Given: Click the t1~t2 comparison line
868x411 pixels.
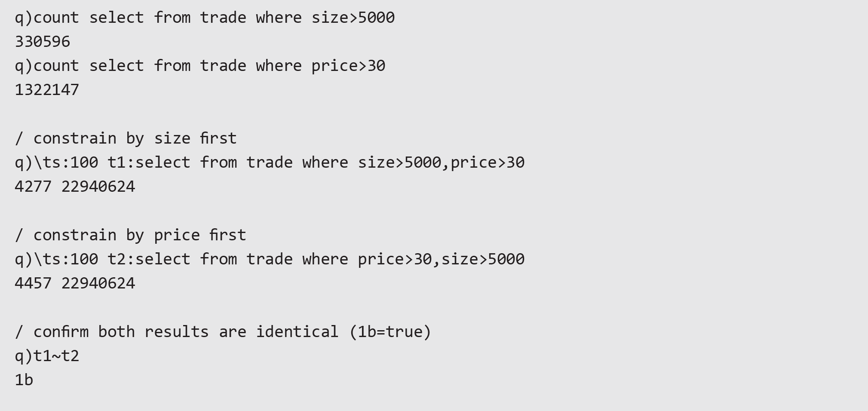Looking at the screenshot, I should coord(47,356).
